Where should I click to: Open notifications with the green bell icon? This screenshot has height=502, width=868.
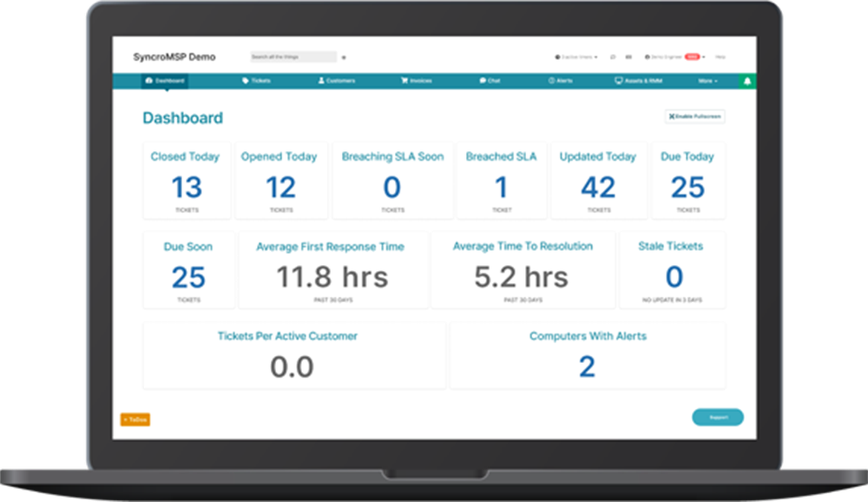[x=748, y=80]
